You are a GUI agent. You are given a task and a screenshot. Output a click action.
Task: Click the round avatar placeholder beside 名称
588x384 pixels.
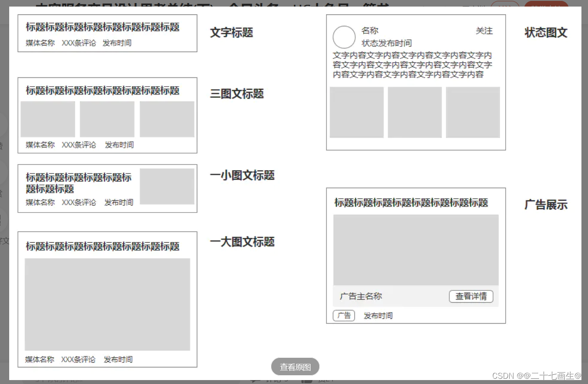344,37
